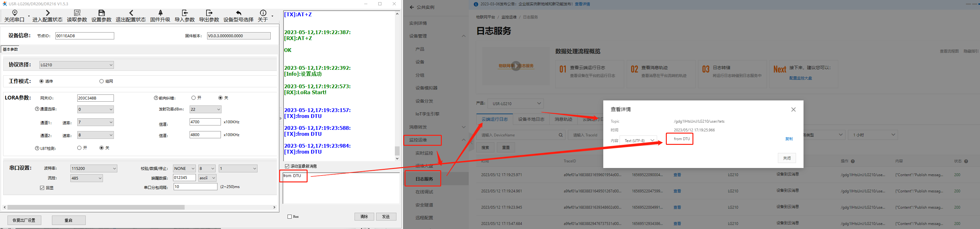Image resolution: width=980 pixels, height=229 pixels.
Task: Click the 退出配置状态 toolbar icon
Action: click(131, 13)
